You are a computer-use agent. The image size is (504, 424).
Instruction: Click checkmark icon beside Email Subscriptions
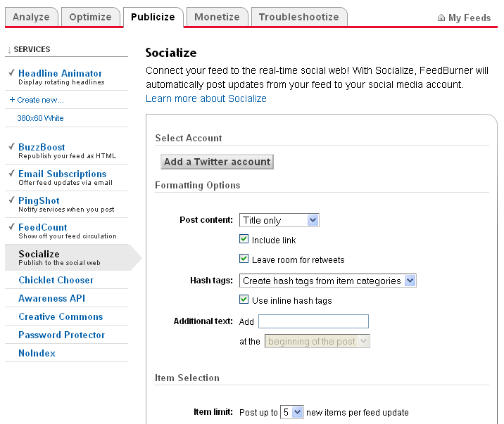pos(11,173)
